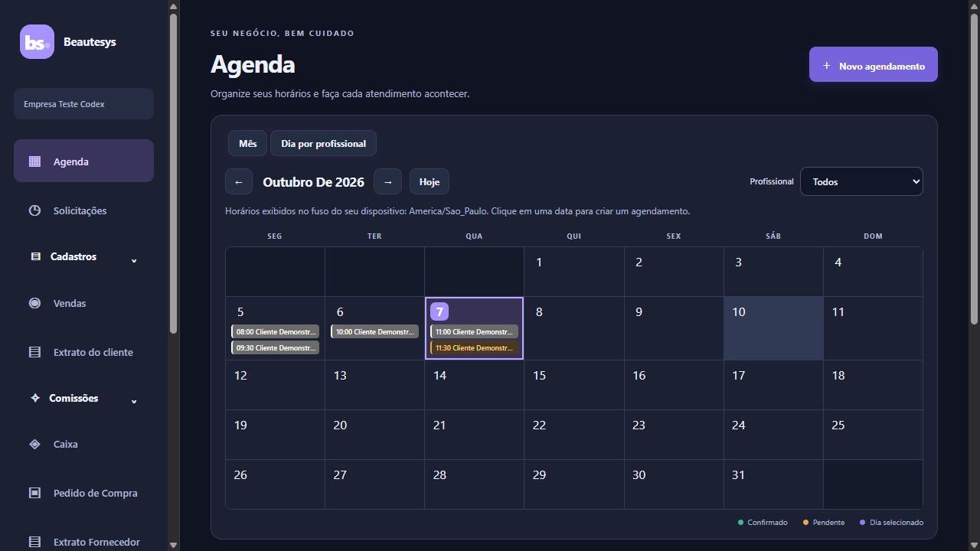Click the green Confirmado legend dot
The height and width of the screenshot is (551, 980).
point(740,523)
